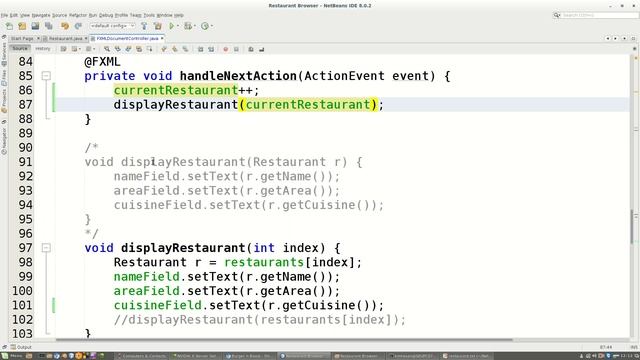Image resolution: width=640 pixels, height=360 pixels.
Task: Click the Uncomment code icon
Action: [262, 49]
